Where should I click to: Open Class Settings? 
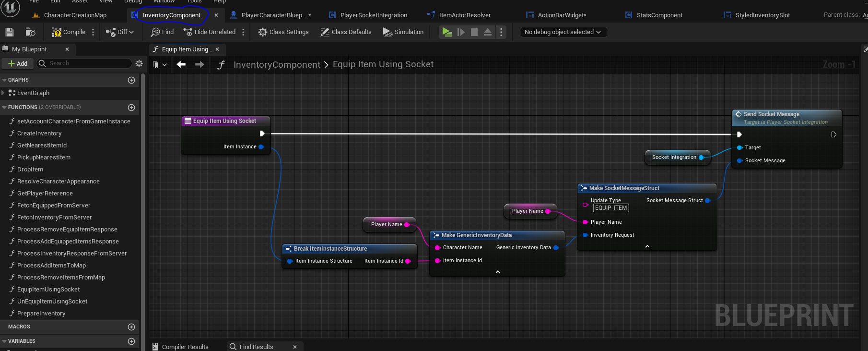click(283, 32)
